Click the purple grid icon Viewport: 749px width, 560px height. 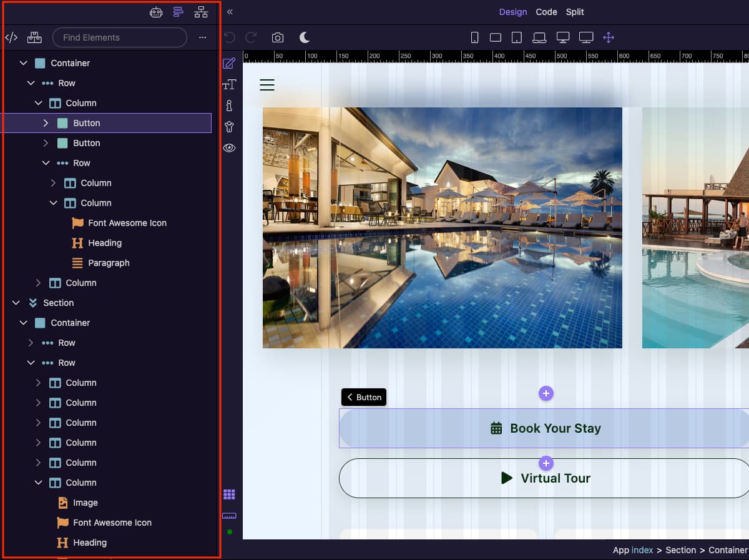[x=229, y=494]
